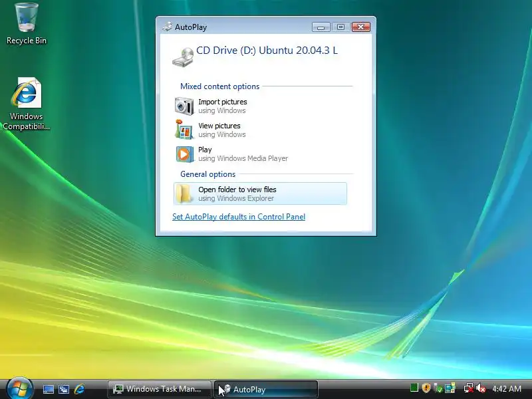Screen dimensions: 532x399
Task: Click the AutoPlay taskbar button
Action: click(x=266, y=389)
